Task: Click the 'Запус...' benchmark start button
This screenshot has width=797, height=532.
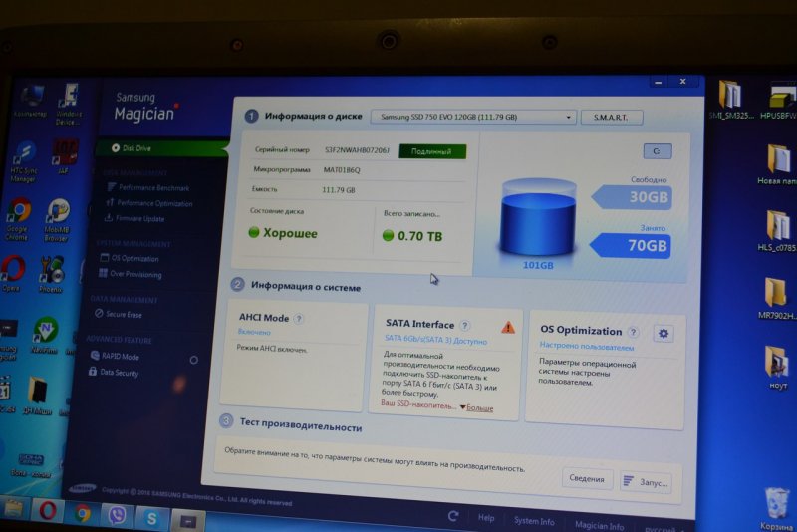Action: pos(646,482)
